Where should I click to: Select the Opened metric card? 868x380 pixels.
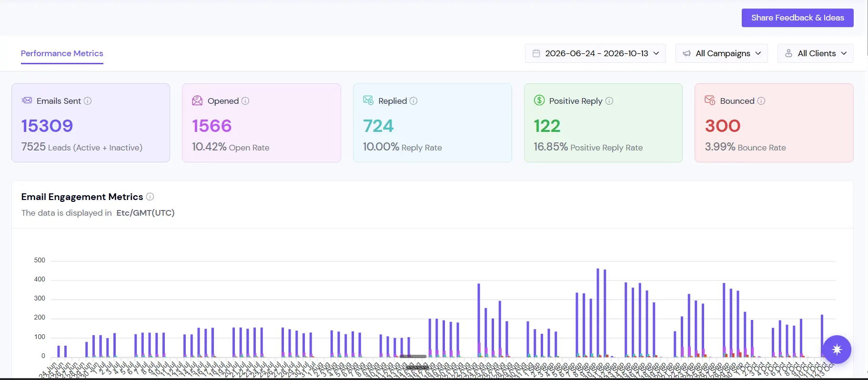click(x=262, y=123)
